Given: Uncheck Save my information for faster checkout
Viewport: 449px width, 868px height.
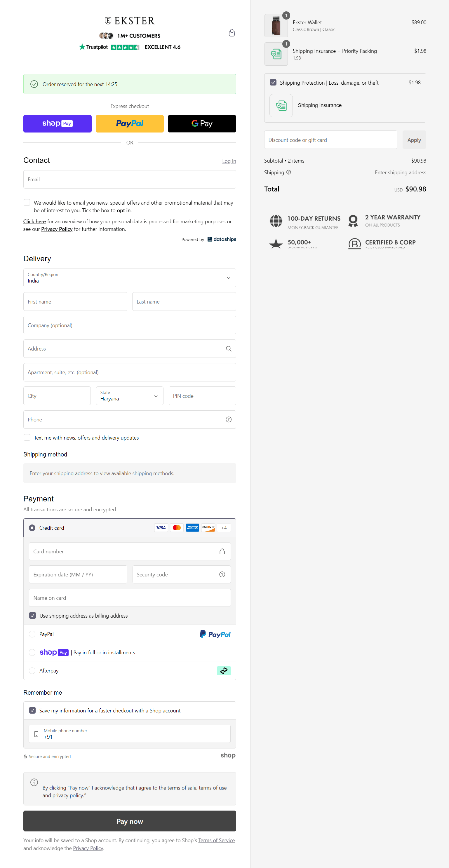Looking at the screenshot, I should pos(32,710).
